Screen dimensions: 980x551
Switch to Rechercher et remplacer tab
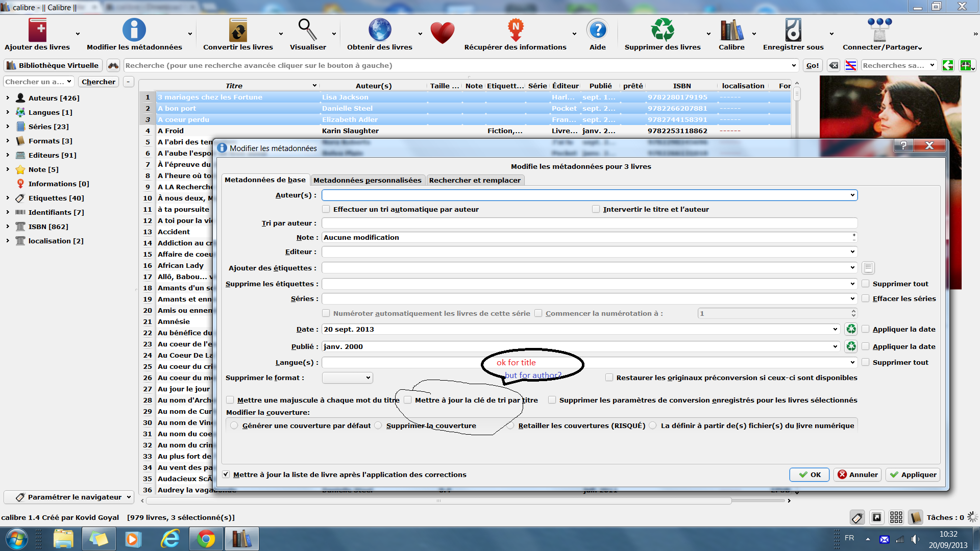coord(475,180)
